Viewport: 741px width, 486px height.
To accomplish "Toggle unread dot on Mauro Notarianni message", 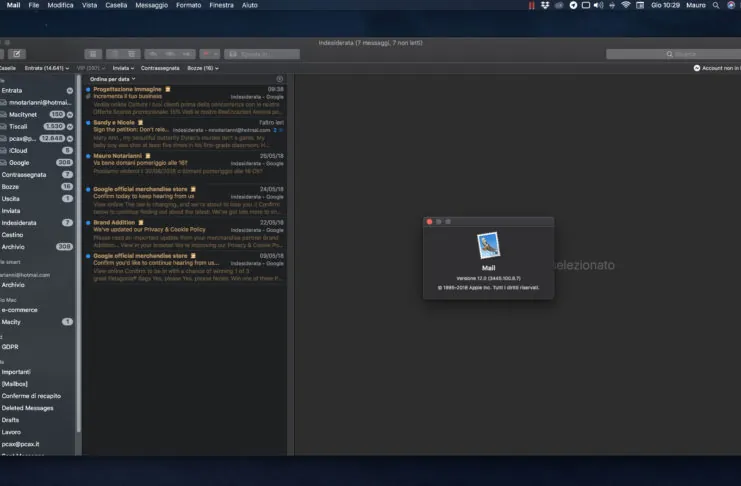I will point(88,156).
